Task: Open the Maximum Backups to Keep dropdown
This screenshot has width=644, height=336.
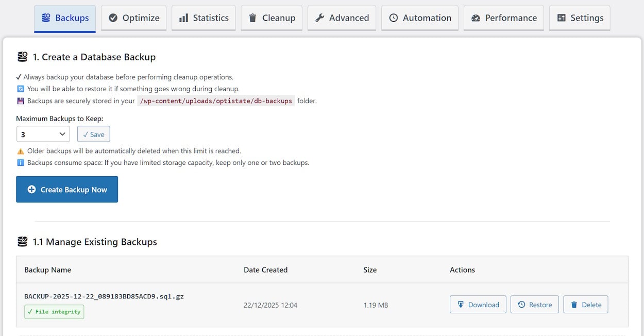Action: click(43, 135)
